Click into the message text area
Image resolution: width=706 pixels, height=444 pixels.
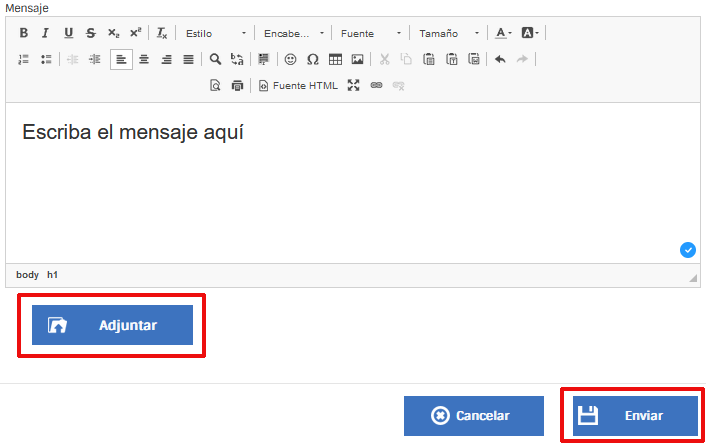point(353,183)
